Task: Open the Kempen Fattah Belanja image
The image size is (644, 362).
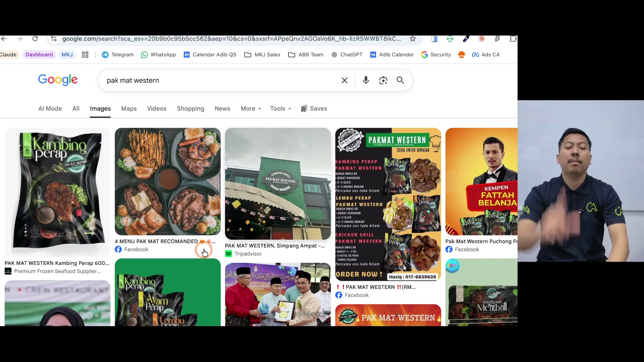Action: pyautogui.click(x=481, y=181)
